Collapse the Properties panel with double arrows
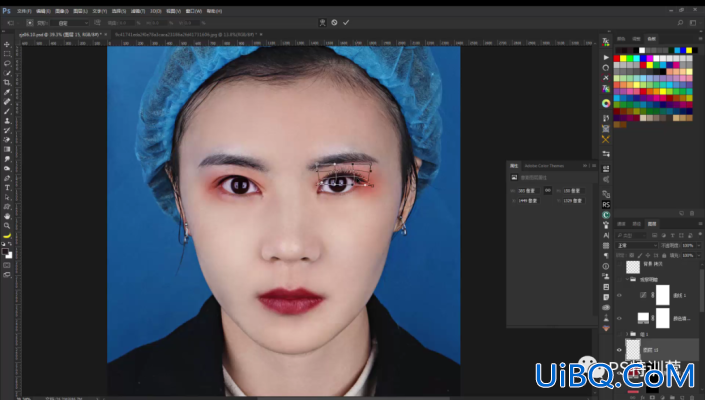705x400 pixels. click(x=585, y=166)
